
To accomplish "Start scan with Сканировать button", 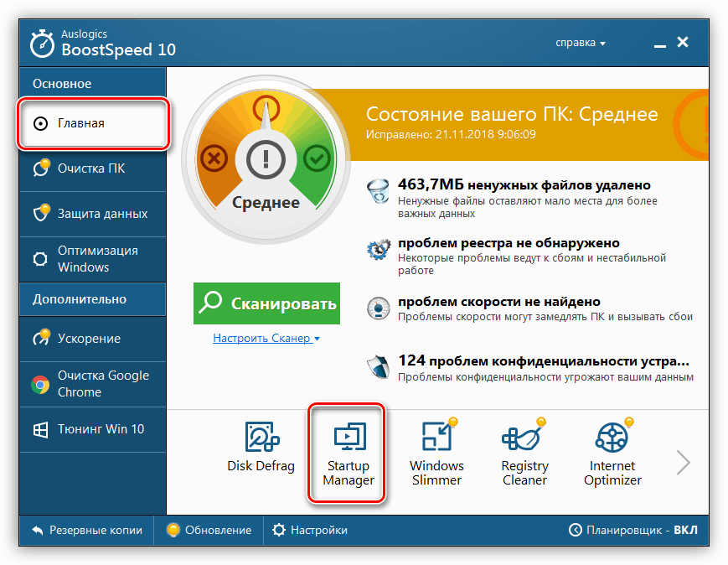I will 266,303.
